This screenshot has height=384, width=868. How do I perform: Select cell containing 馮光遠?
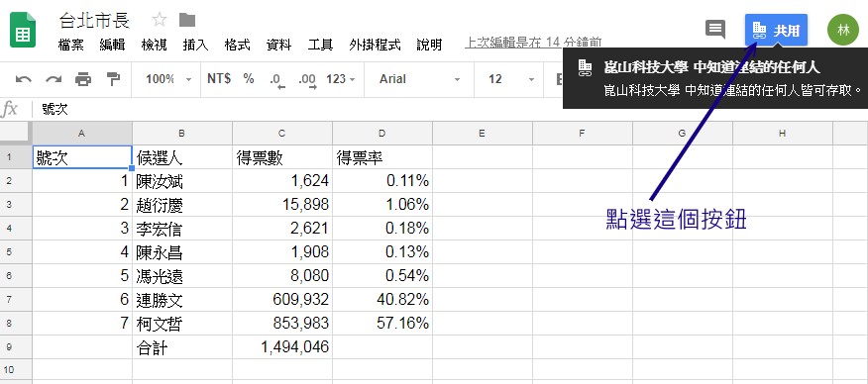(x=182, y=276)
